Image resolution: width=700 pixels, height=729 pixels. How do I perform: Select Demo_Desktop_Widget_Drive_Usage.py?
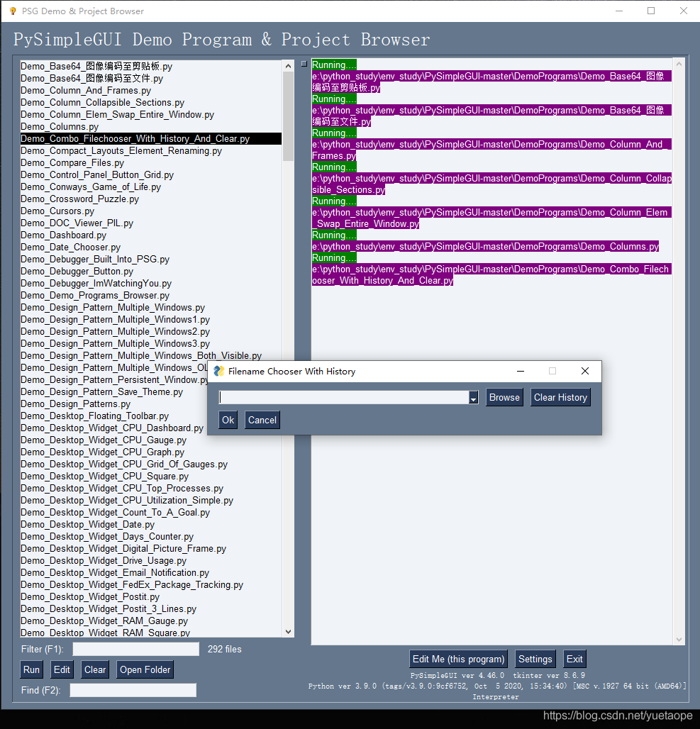coord(150,561)
